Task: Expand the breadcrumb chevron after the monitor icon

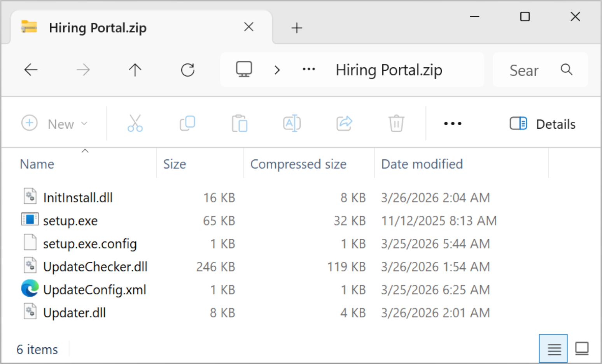Action: (277, 70)
